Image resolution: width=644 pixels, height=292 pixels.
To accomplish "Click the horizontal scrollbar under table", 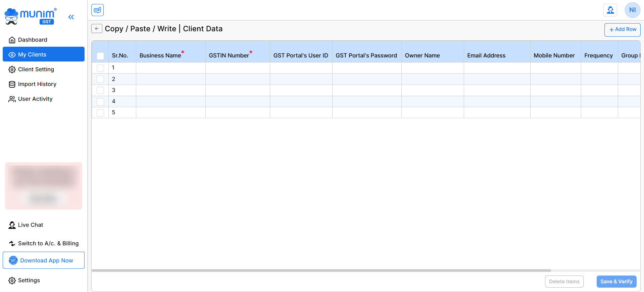I will [x=321, y=270].
